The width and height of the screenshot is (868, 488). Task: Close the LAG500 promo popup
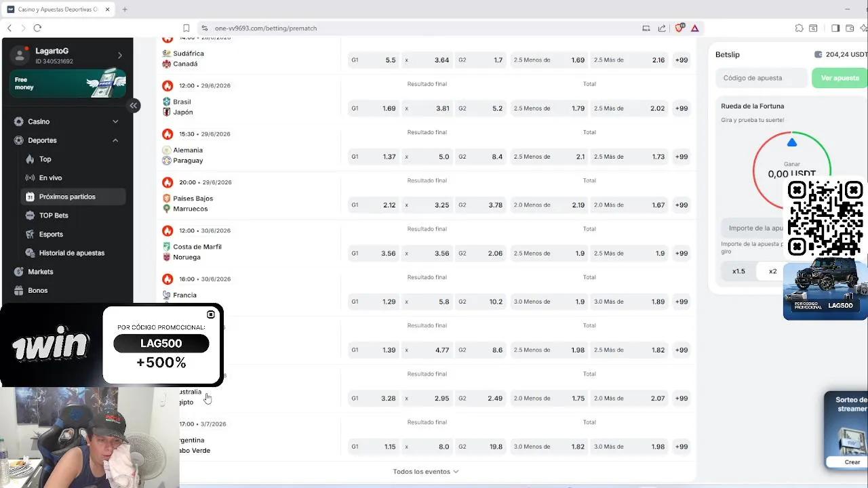pyautogui.click(x=211, y=314)
